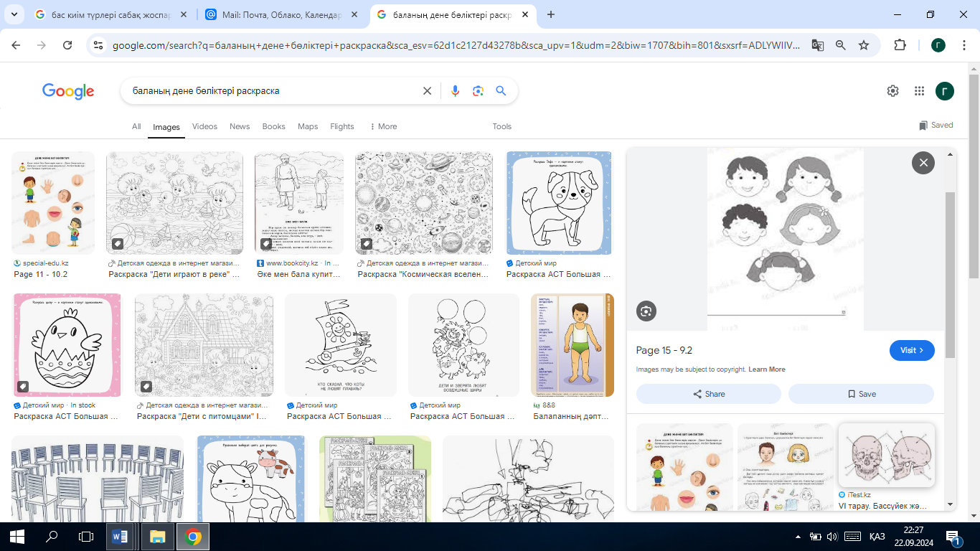Click the translate page icon

pyautogui.click(x=817, y=45)
